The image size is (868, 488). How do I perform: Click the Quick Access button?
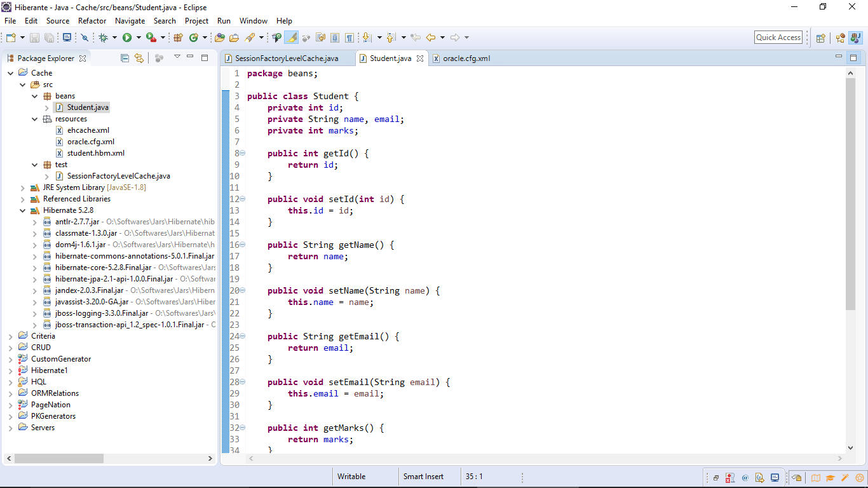[x=778, y=37]
